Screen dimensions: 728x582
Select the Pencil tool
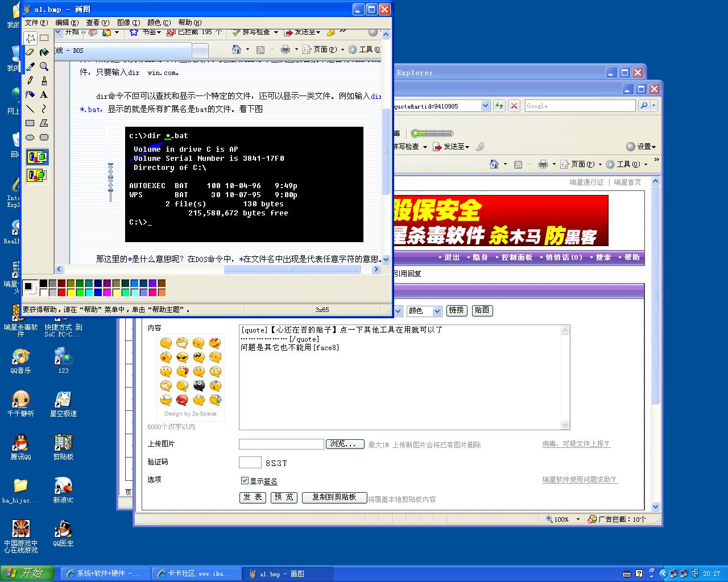(x=30, y=81)
